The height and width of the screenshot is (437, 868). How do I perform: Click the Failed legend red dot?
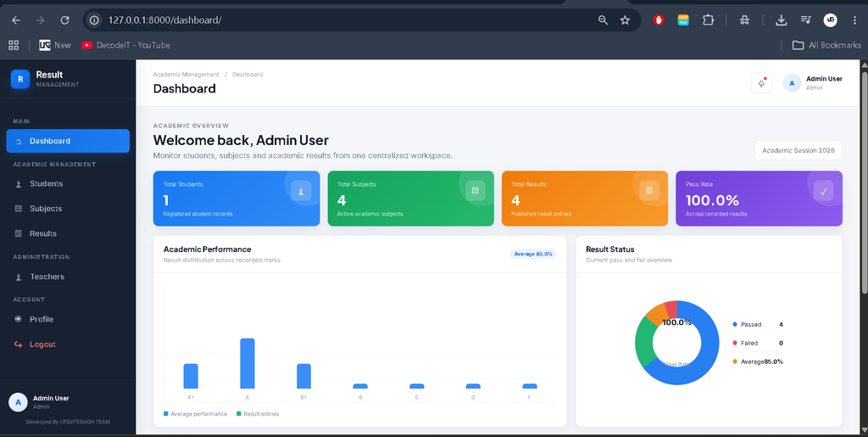[x=735, y=343]
